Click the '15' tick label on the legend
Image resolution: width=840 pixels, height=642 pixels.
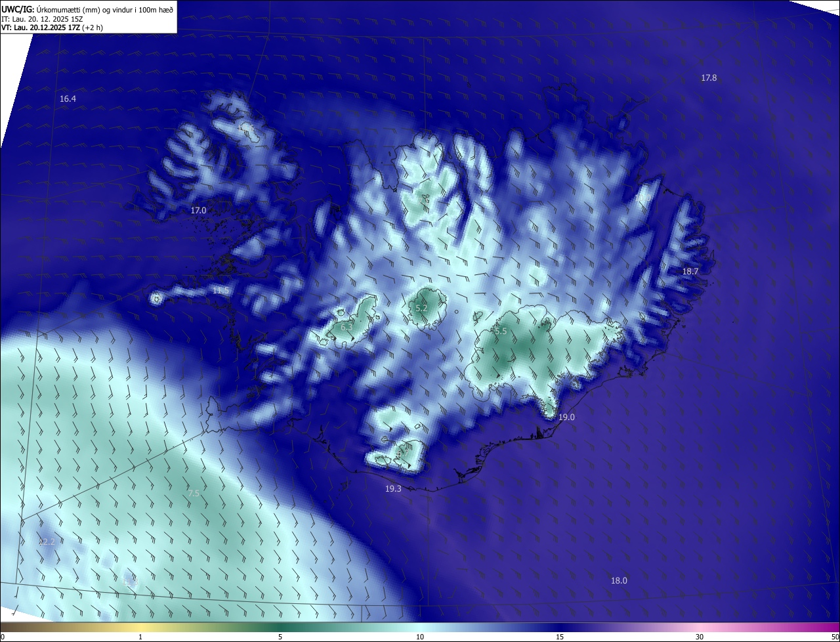(x=560, y=637)
